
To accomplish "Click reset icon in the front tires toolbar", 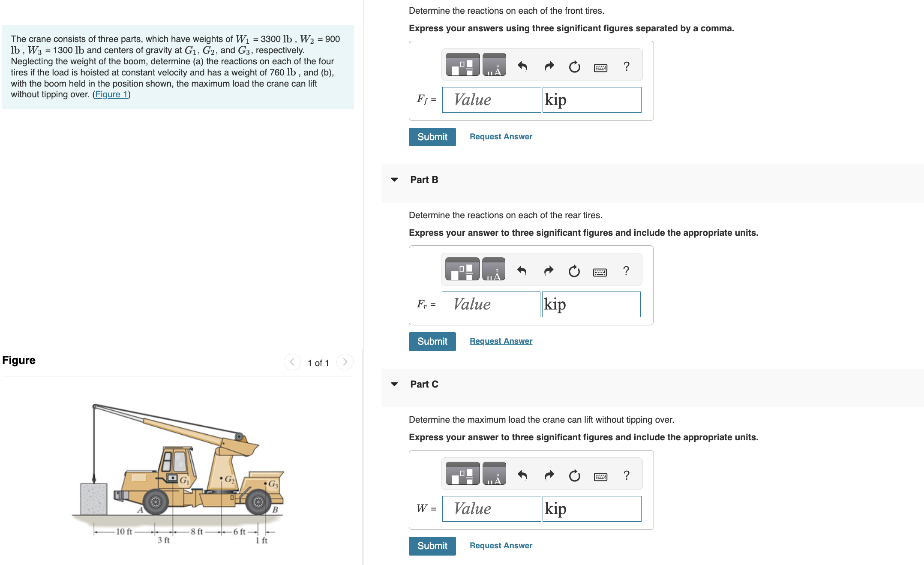I will (x=574, y=66).
